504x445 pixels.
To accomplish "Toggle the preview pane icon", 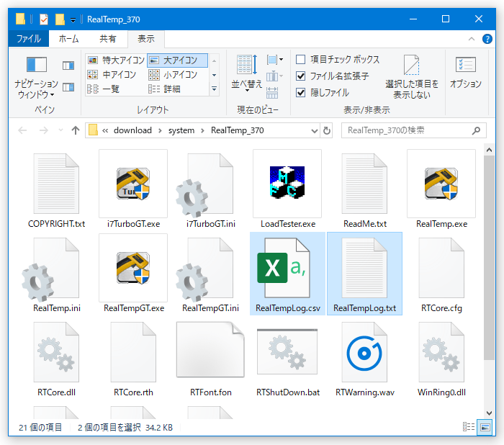I will [68, 66].
